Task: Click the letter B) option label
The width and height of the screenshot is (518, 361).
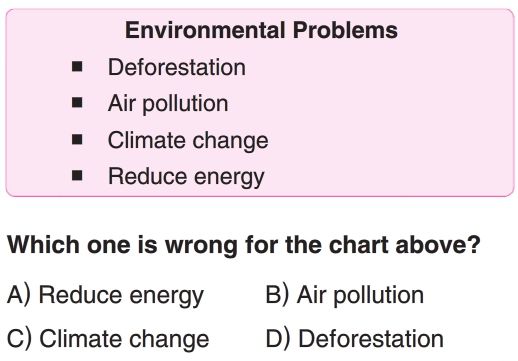Action: [277, 295]
